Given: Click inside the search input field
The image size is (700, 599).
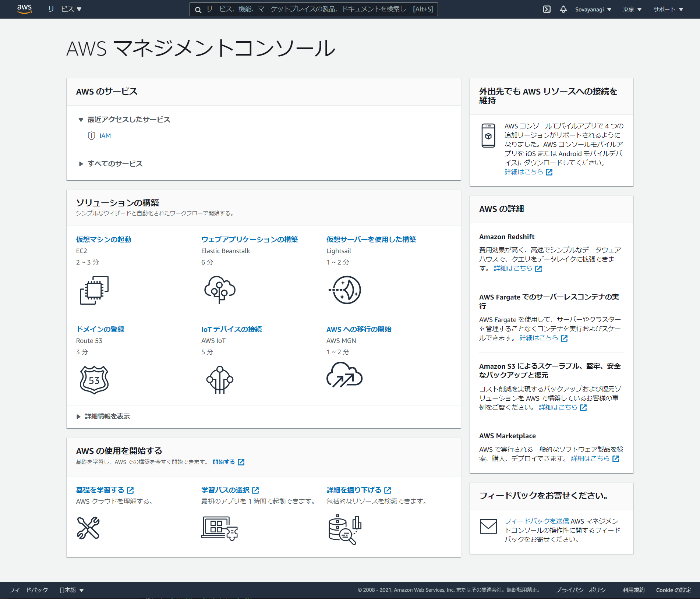Looking at the screenshot, I should [313, 9].
